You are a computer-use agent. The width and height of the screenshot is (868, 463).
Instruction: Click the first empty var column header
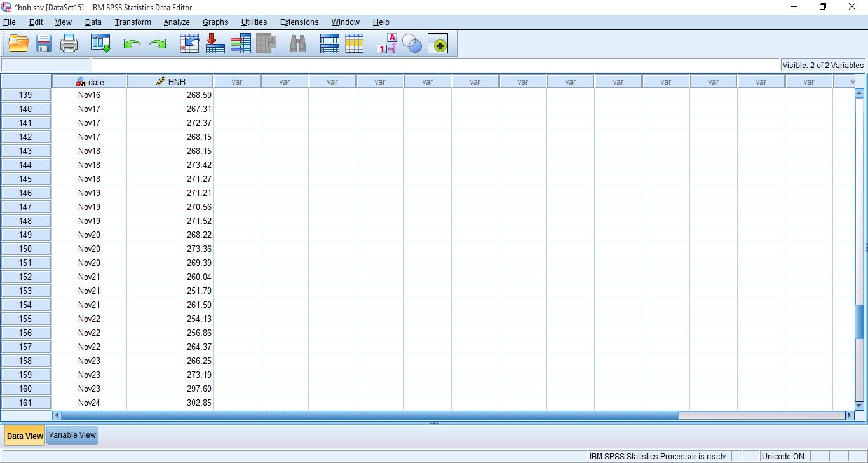[x=237, y=81]
